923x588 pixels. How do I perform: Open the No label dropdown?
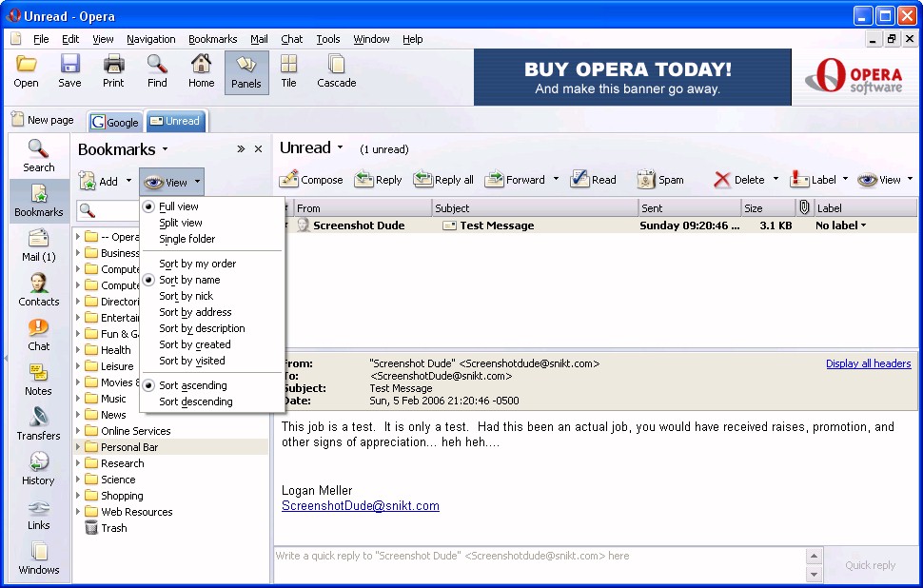pyautogui.click(x=841, y=225)
